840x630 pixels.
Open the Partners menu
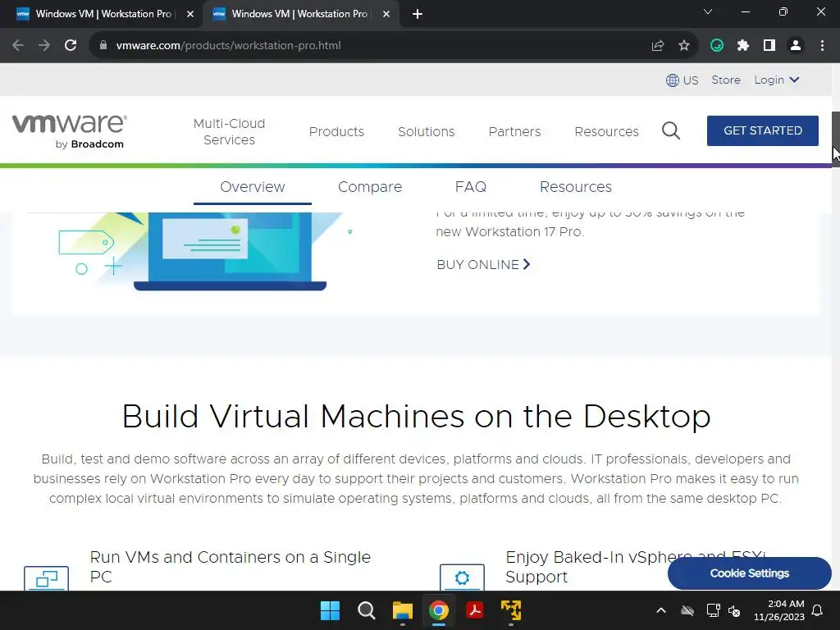pyautogui.click(x=515, y=132)
